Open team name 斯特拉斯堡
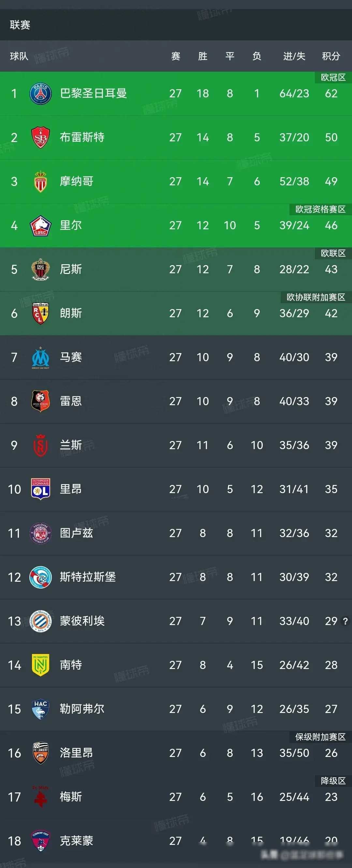Screen dimensions: 352x868 (88, 577)
